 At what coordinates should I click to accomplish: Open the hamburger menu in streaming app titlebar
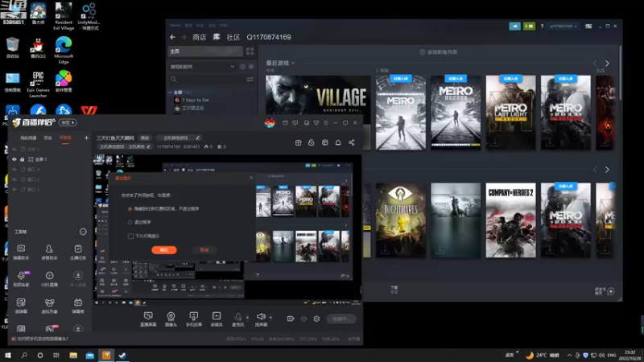click(326, 123)
